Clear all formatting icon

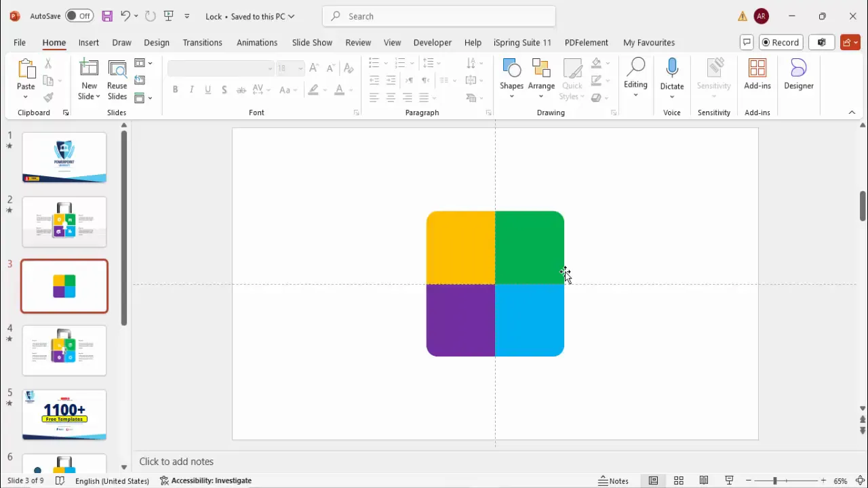point(349,68)
